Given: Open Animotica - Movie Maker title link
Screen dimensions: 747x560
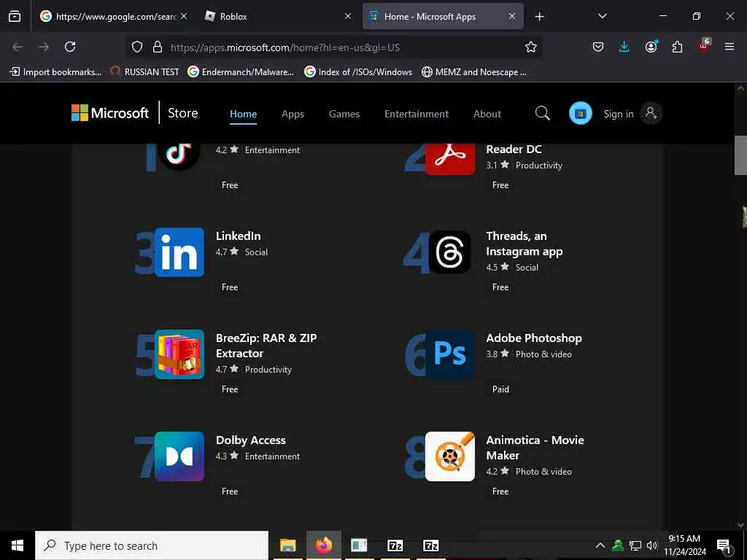Looking at the screenshot, I should click(535, 448).
